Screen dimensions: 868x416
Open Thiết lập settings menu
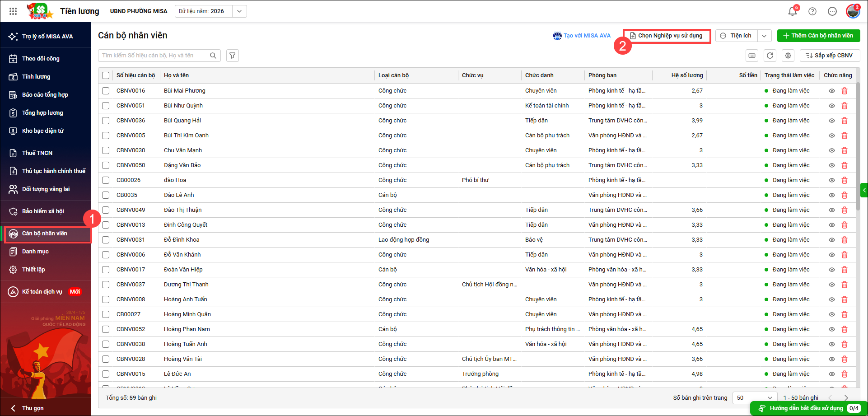tap(46, 270)
